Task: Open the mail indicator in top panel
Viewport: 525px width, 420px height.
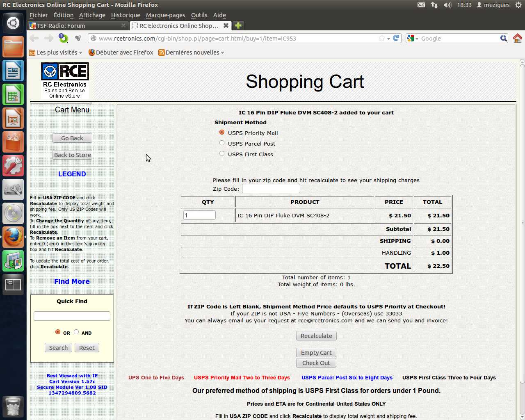Action: (421, 5)
